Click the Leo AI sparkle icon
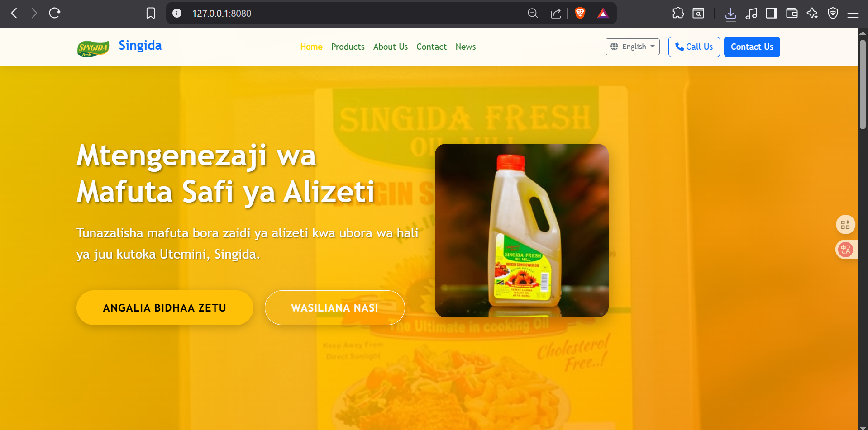The image size is (868, 430). (x=812, y=13)
